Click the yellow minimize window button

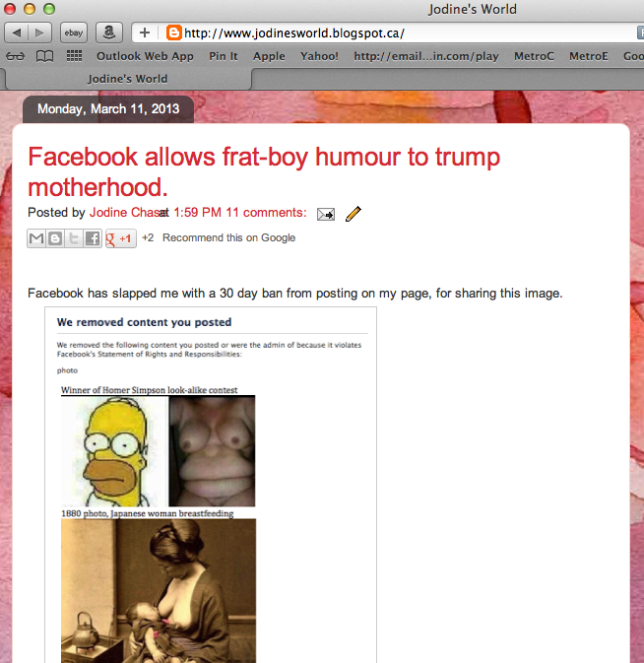click(30, 9)
